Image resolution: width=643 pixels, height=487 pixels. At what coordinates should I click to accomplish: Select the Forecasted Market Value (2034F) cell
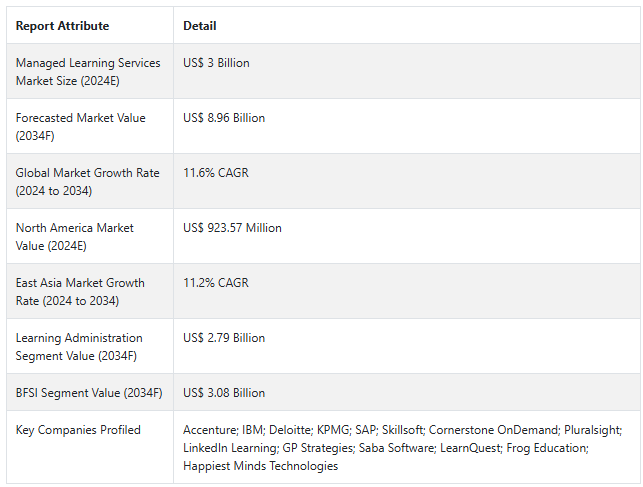(x=90, y=126)
